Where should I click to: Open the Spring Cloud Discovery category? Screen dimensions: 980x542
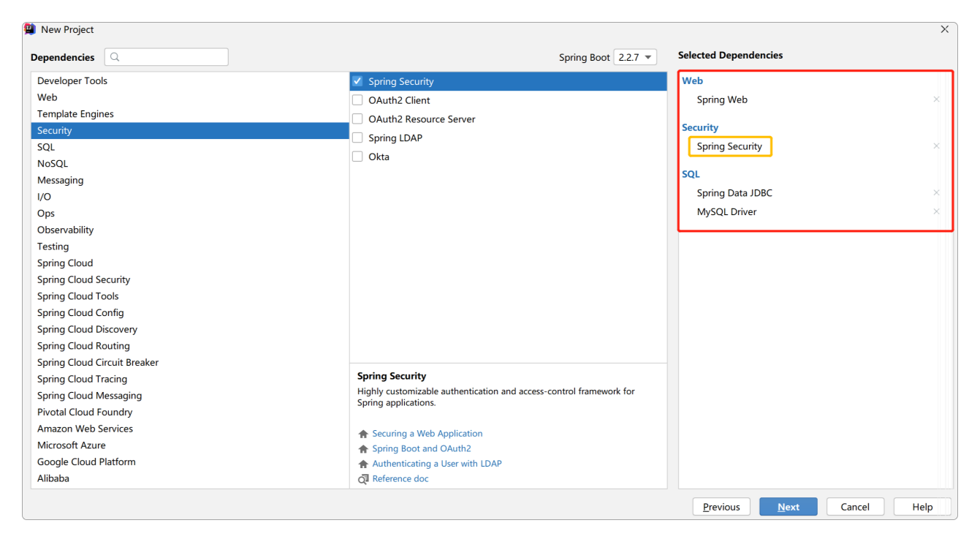(190, 329)
